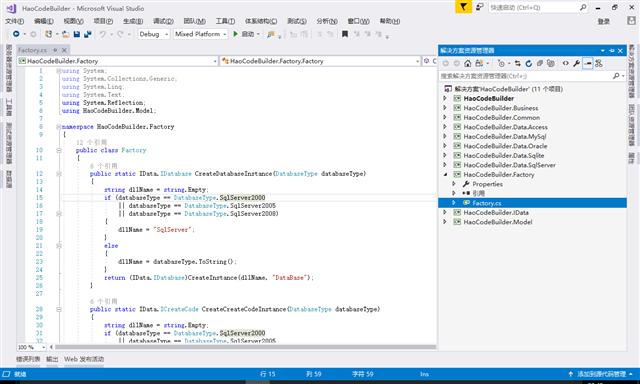Click the Save All toolbar icon
The width and height of the screenshot is (640, 384).
coord(87,34)
